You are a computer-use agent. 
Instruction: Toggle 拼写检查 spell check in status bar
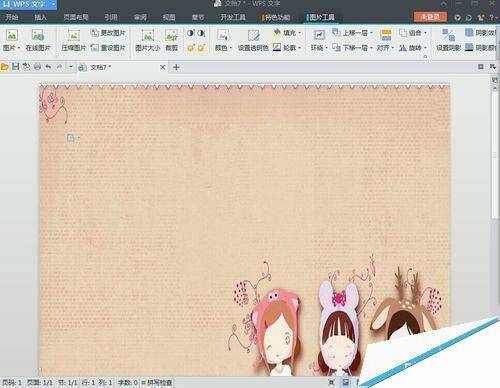coord(157,382)
